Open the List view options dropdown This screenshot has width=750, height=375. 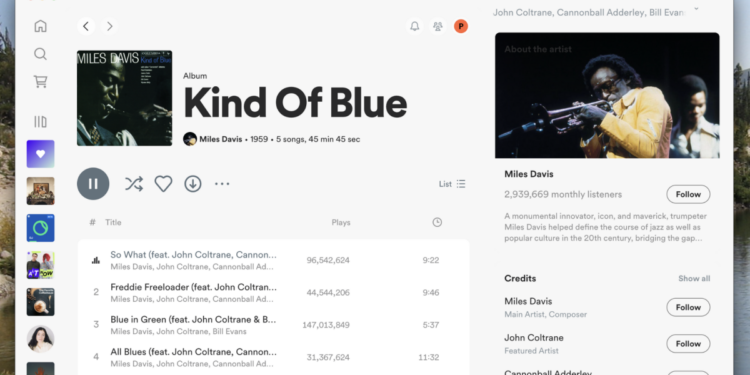click(452, 184)
